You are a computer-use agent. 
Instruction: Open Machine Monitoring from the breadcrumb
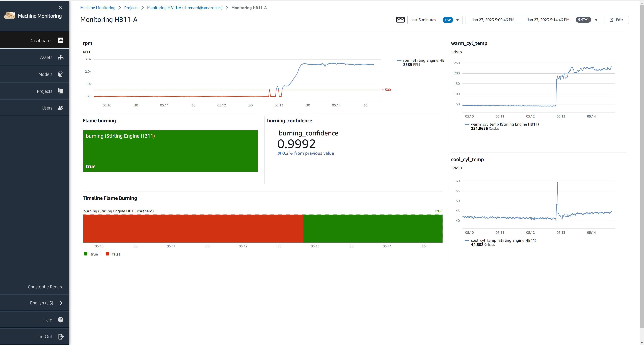(97, 8)
